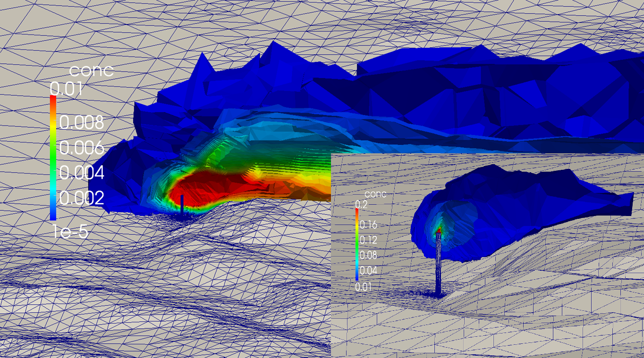Click the tall chimney stack in inset view
The image size is (644, 358).
pyautogui.click(x=438, y=264)
